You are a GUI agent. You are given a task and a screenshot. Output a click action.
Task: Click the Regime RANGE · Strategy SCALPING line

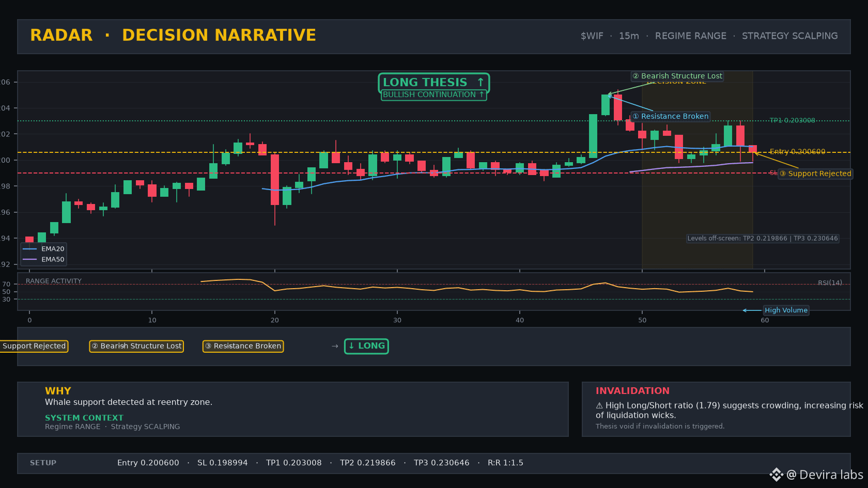(x=113, y=427)
